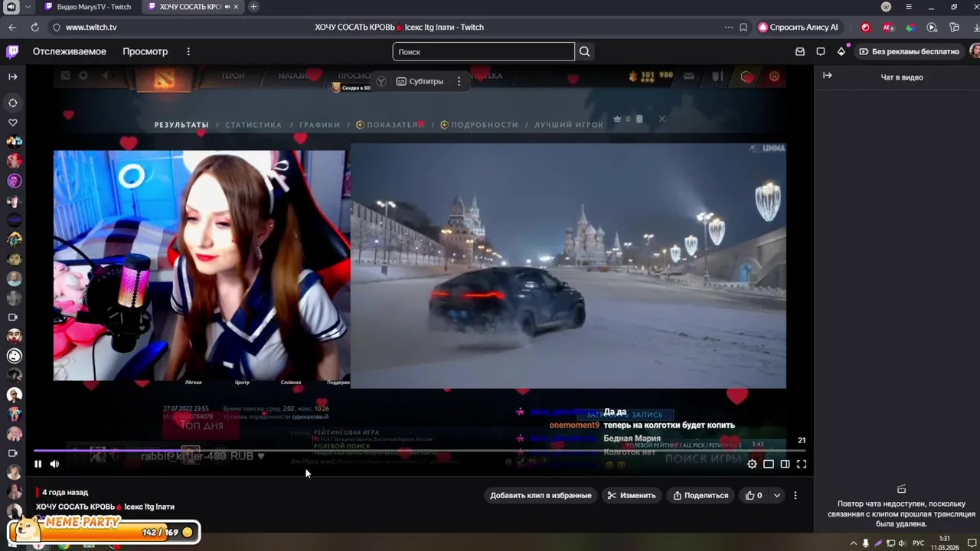Open the colorful sparkle extension icon
The image size is (980, 551).
[910, 28]
